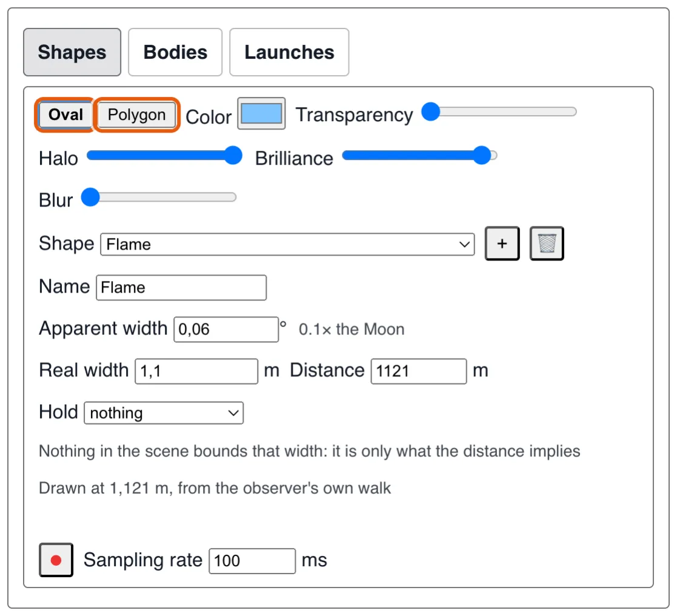
Task: Select the Oval shape type
Action: [65, 114]
